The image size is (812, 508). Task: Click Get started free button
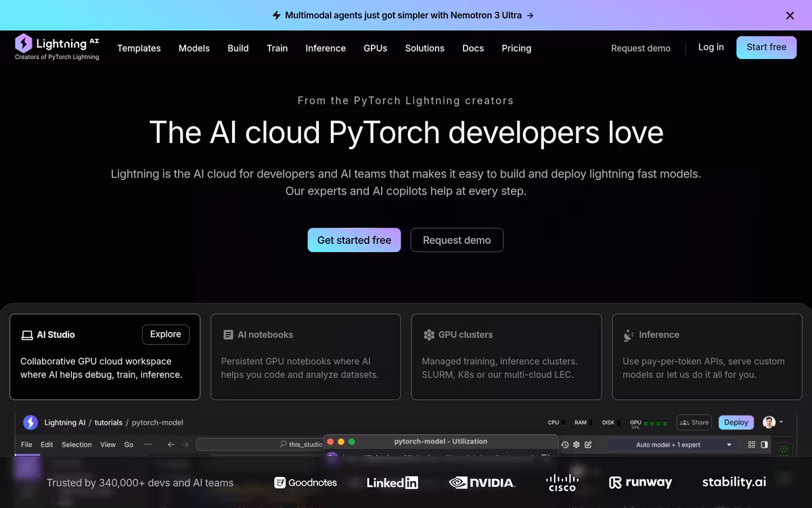(355, 240)
